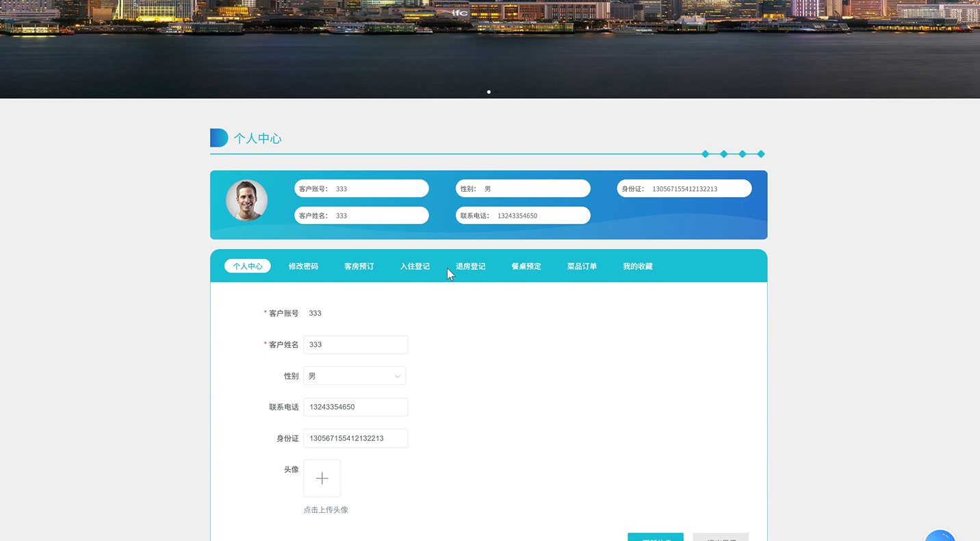This screenshot has height=541, width=980.
Task: Click the dropdown chevron next to 男
Action: tap(397, 375)
